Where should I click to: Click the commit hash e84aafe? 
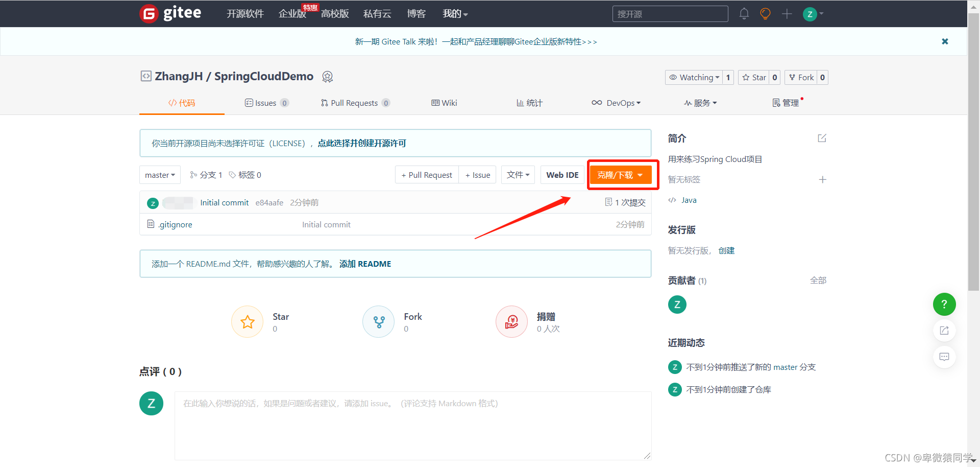[269, 202]
